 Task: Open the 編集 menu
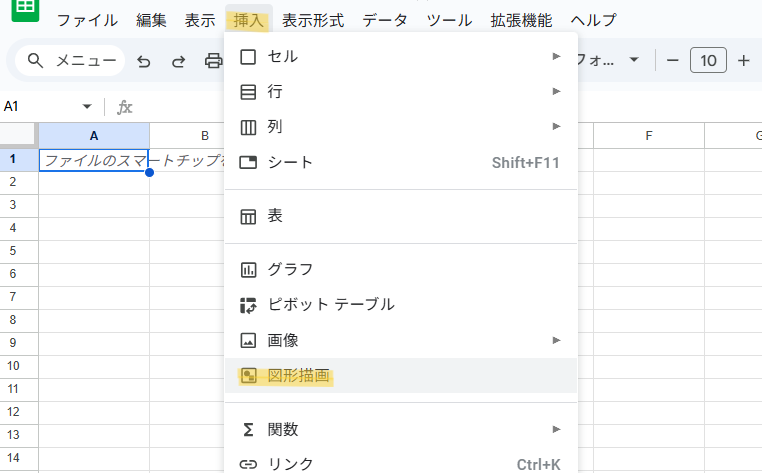(x=151, y=20)
